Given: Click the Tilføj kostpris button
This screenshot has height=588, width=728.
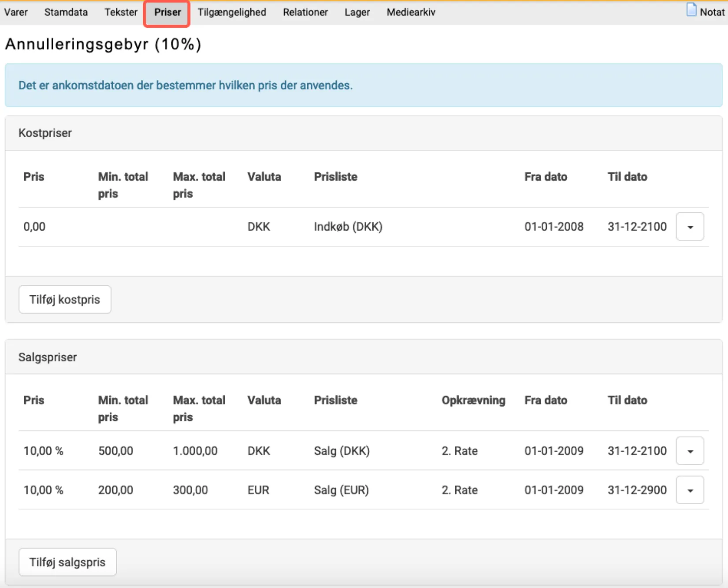Looking at the screenshot, I should [65, 300].
